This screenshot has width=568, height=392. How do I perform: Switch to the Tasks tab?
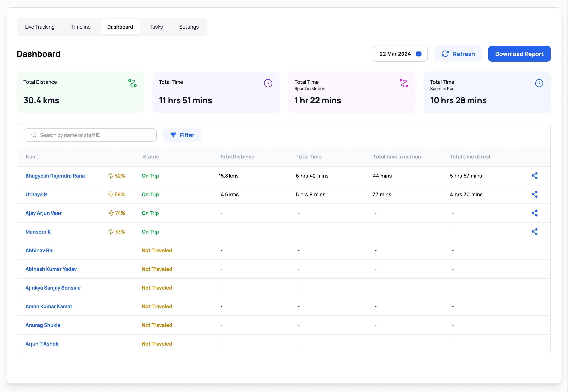(156, 27)
